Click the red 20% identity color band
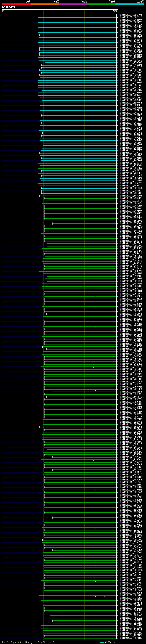The width and height of the screenshot is (146, 644). pos(16,4)
